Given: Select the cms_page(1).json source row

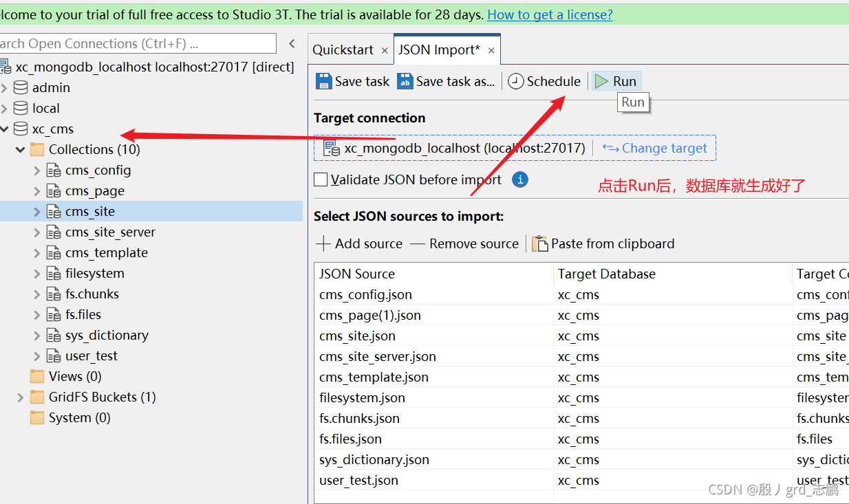Looking at the screenshot, I should [581, 315].
